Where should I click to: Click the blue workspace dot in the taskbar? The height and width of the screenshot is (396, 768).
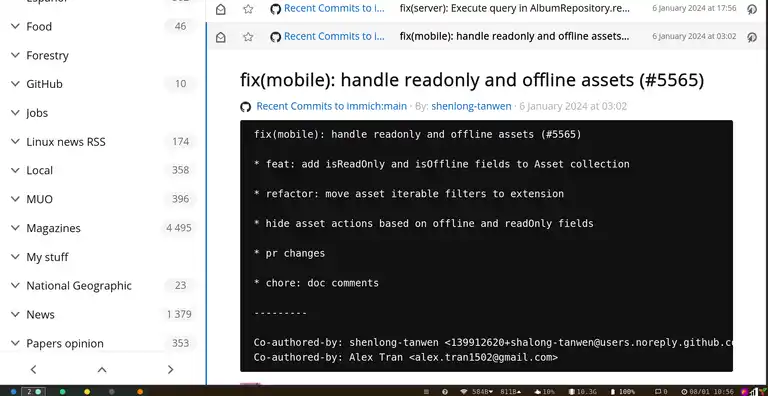(x=13, y=392)
